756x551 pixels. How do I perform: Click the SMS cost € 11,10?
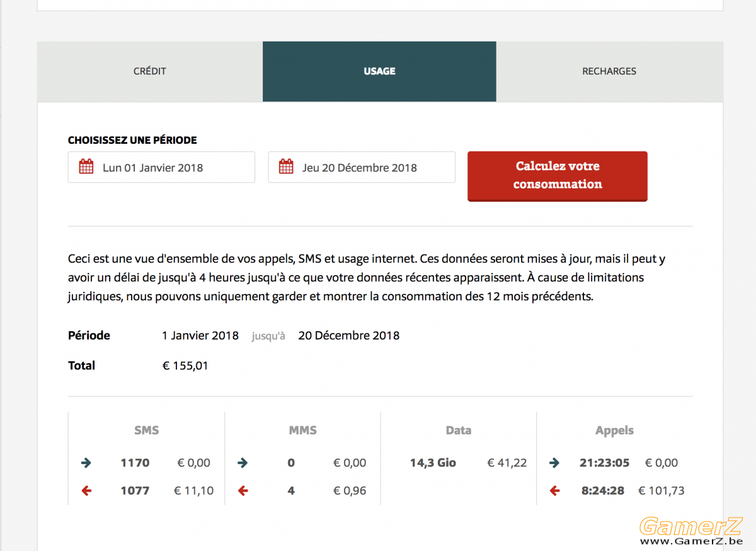193,490
